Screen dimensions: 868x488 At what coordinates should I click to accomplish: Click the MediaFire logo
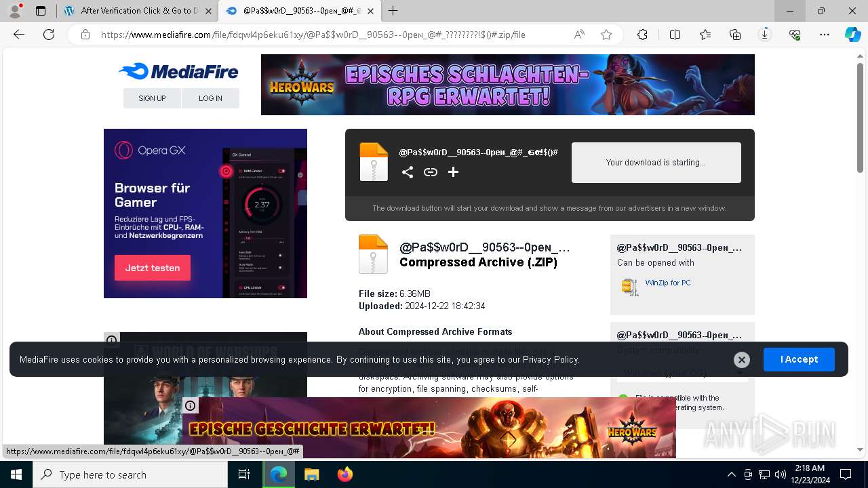[178, 71]
